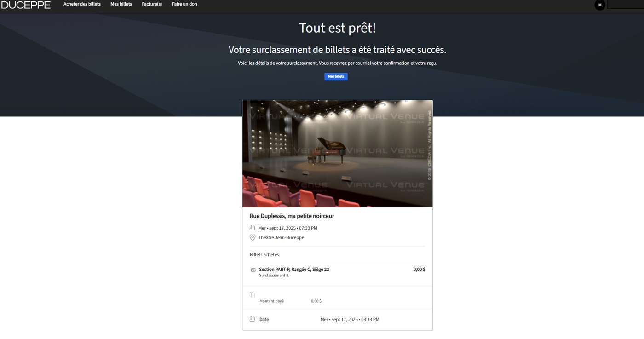Open Acheter des billets menu

(82, 4)
